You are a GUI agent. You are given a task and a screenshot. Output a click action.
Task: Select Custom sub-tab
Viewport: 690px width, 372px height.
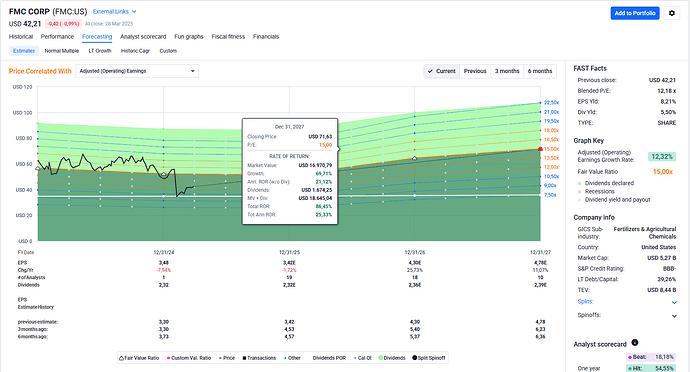[168, 51]
